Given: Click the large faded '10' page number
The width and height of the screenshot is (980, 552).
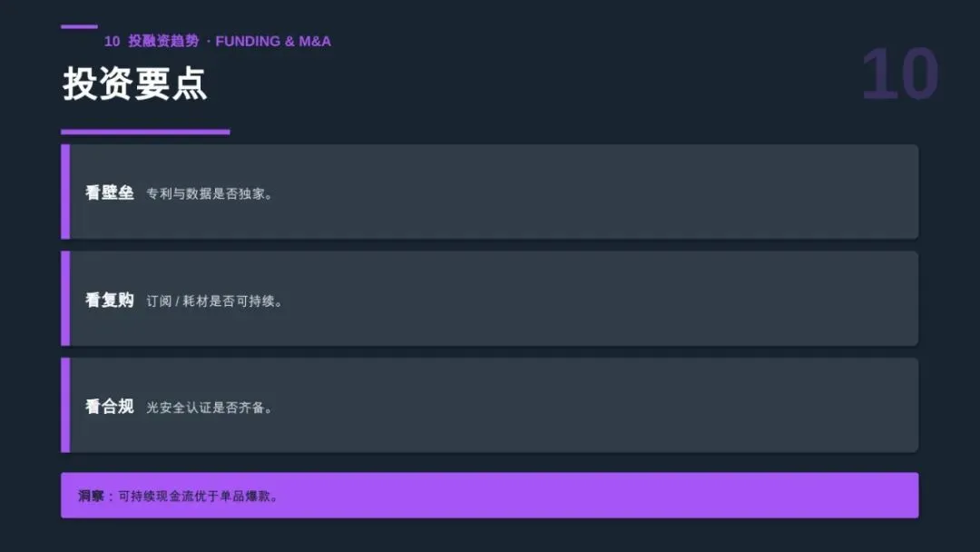Looking at the screenshot, I should click(x=900, y=74).
